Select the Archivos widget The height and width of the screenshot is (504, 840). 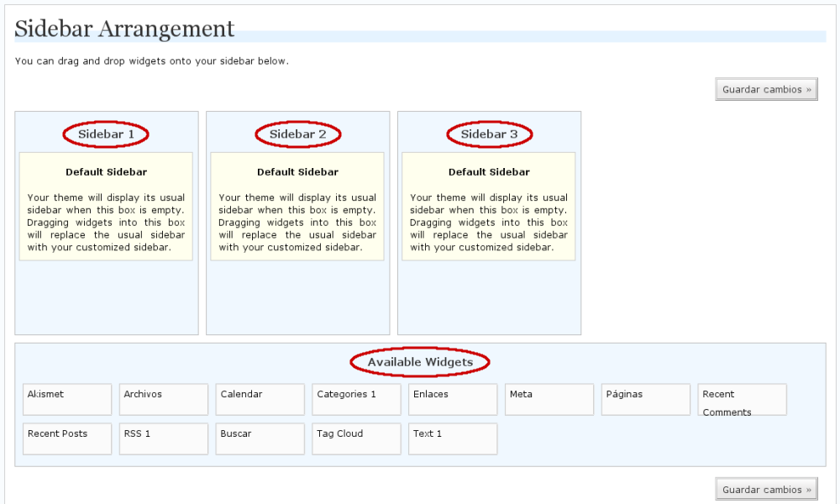[x=164, y=399]
